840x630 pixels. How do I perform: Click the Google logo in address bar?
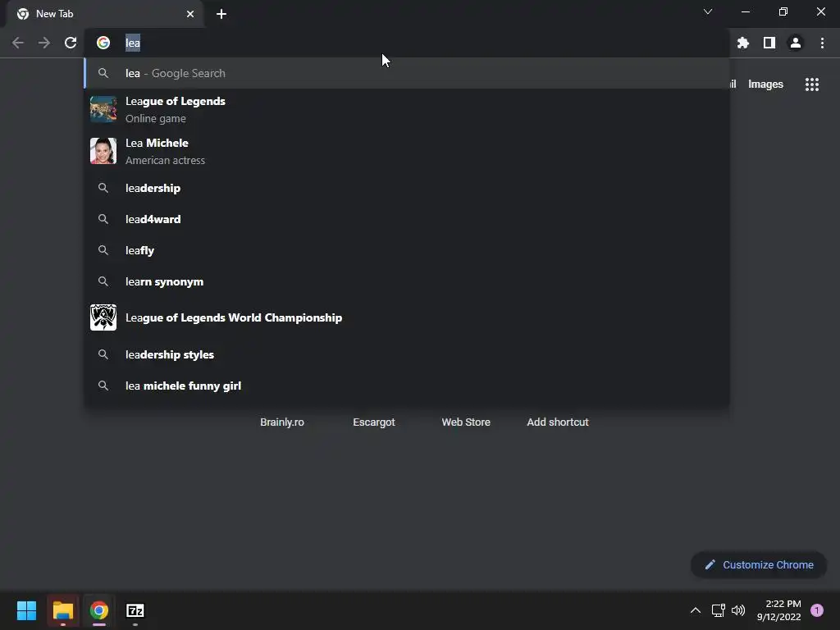[x=103, y=43]
